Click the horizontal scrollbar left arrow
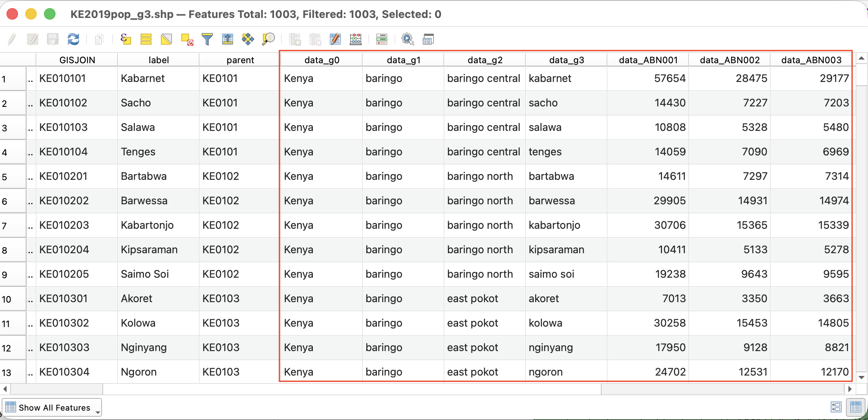The height and width of the screenshot is (420, 868). point(4,389)
